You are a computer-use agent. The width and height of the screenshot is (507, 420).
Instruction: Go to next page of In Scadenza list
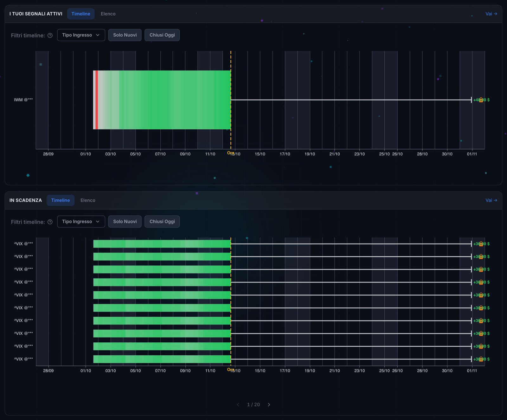point(269,404)
